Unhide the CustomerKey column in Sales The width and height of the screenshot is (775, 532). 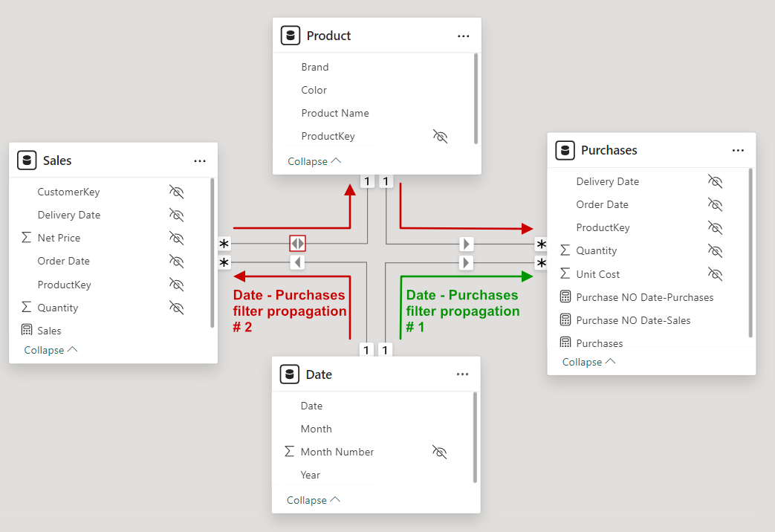click(176, 192)
